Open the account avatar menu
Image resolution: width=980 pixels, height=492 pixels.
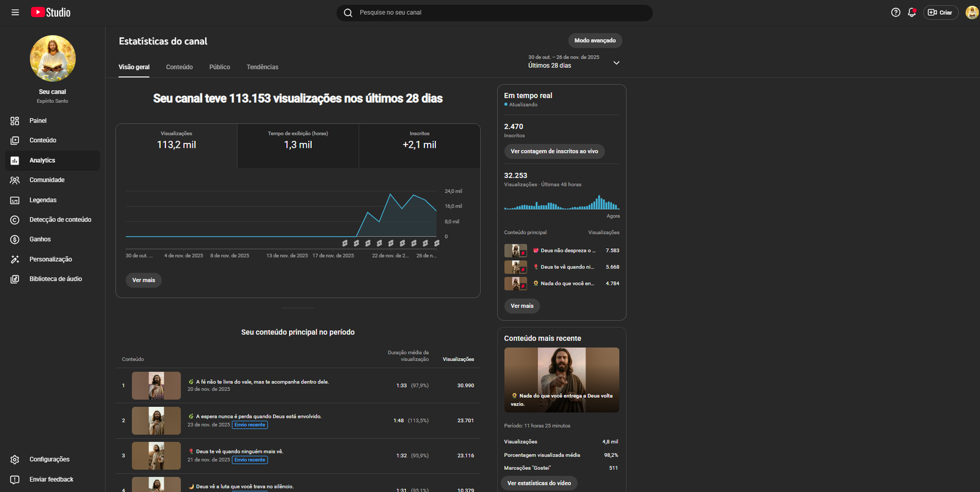(x=971, y=12)
